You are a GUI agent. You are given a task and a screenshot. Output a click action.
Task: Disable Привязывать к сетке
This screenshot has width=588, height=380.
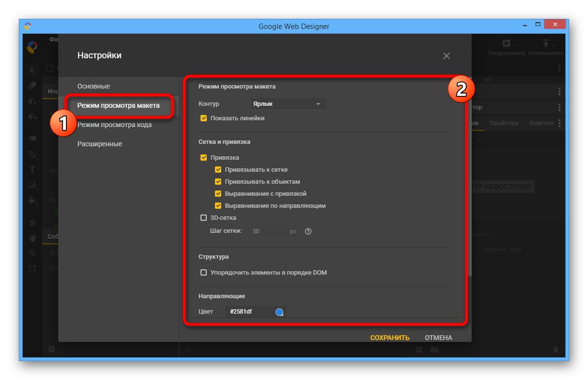(218, 169)
